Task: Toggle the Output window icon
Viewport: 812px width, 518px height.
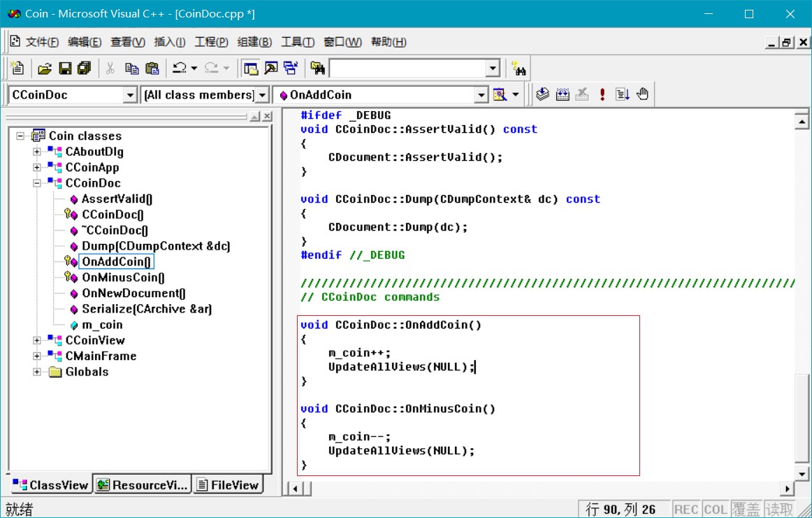Action: 271,69
